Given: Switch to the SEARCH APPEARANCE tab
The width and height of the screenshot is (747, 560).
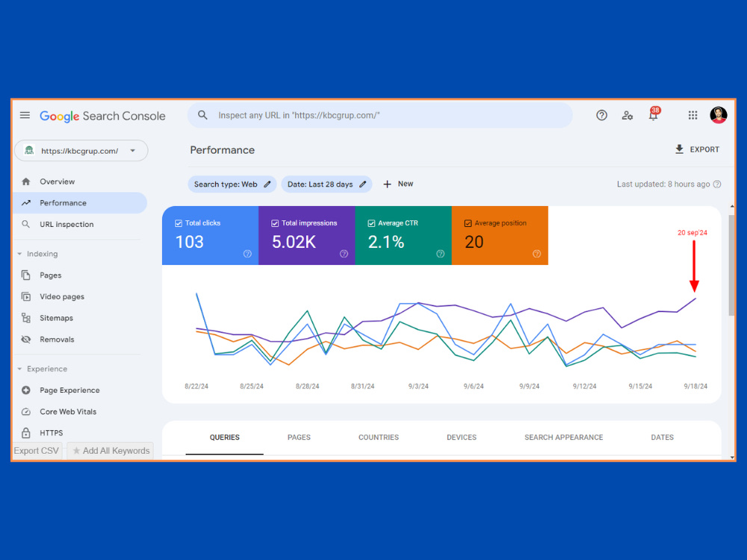Looking at the screenshot, I should [563, 437].
